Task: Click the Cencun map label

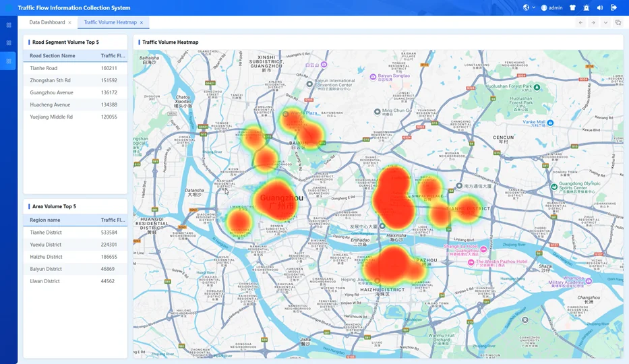Action: click(504, 139)
